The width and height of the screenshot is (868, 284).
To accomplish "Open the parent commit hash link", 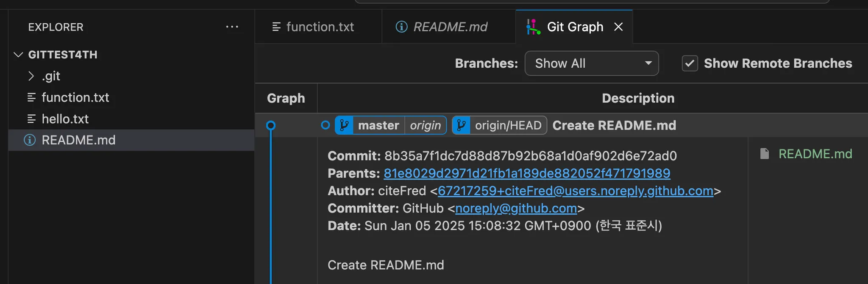I will click(x=526, y=173).
